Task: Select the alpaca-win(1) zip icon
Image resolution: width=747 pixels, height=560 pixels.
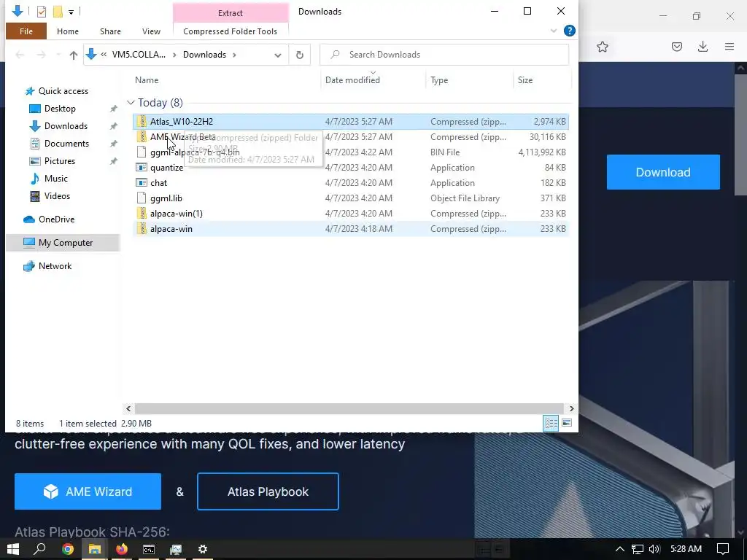Action: [142, 214]
